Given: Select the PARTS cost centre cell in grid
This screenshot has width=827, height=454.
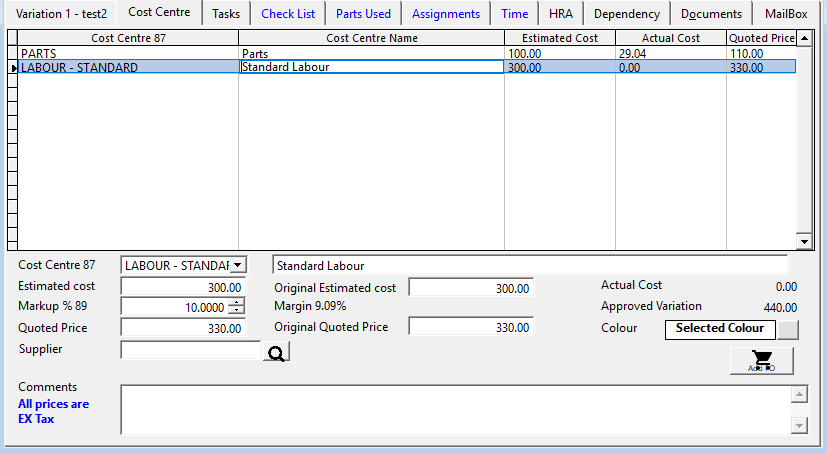Looking at the screenshot, I should tap(128, 53).
